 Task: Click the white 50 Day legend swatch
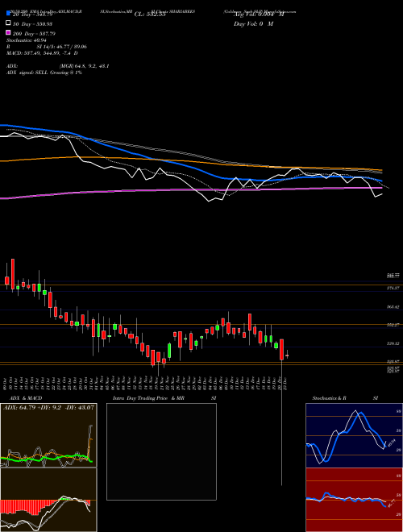pyautogui.click(x=9, y=23)
